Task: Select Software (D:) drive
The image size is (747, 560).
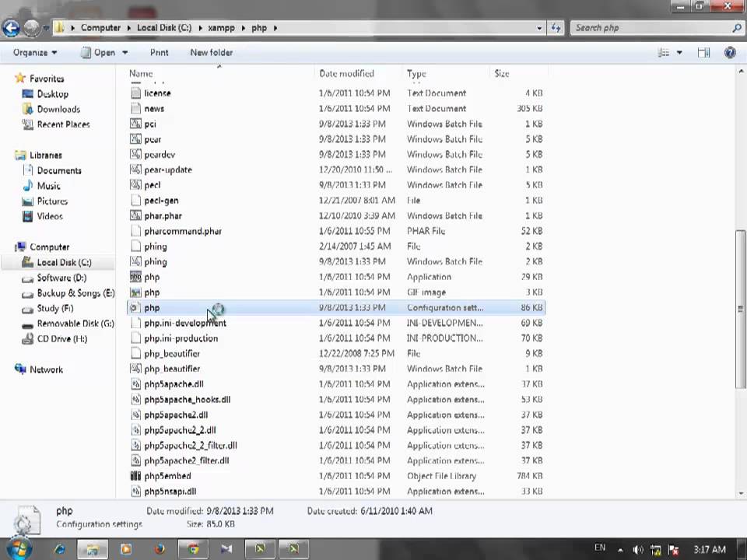Action: coord(62,278)
